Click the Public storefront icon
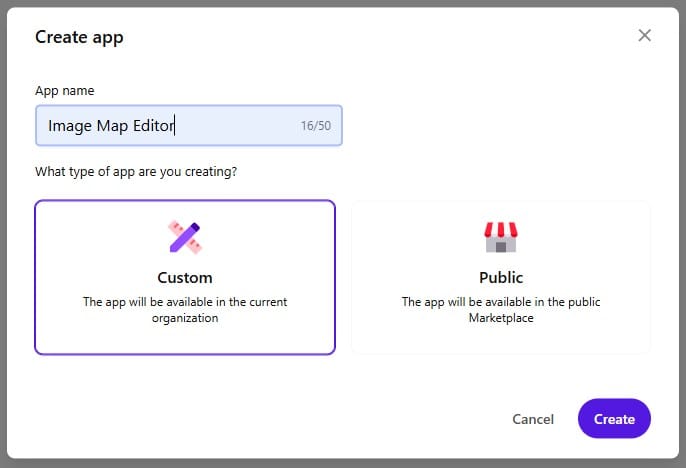This screenshot has height=468, width=686. tap(501, 237)
